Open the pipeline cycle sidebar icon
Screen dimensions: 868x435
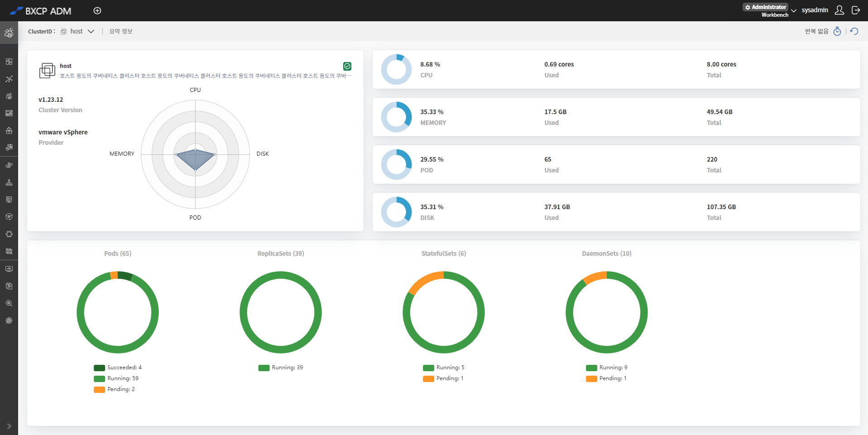point(9,251)
